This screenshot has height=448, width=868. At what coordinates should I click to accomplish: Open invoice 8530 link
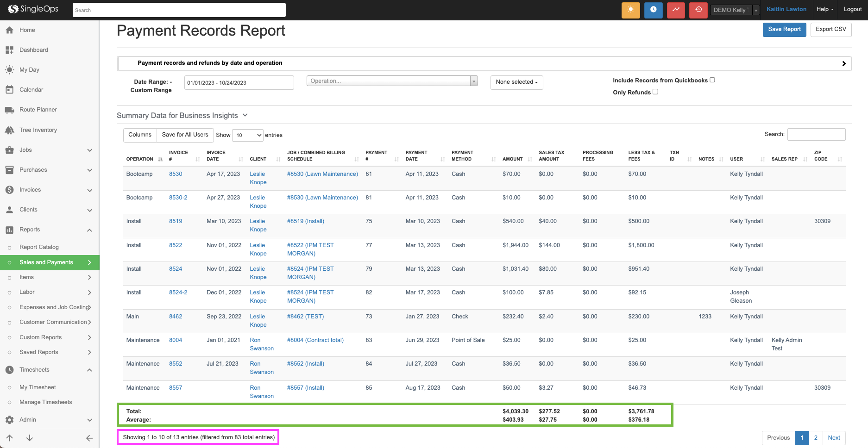click(176, 174)
